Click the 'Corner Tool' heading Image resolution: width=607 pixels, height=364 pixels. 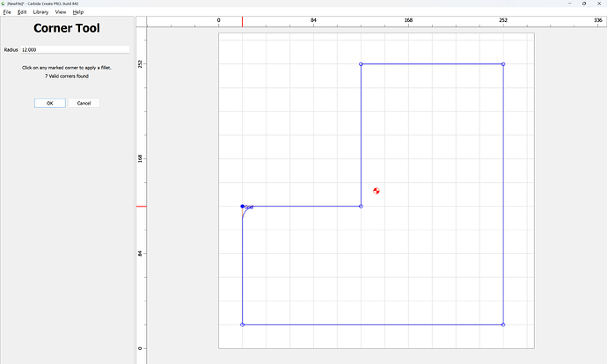[67, 28]
